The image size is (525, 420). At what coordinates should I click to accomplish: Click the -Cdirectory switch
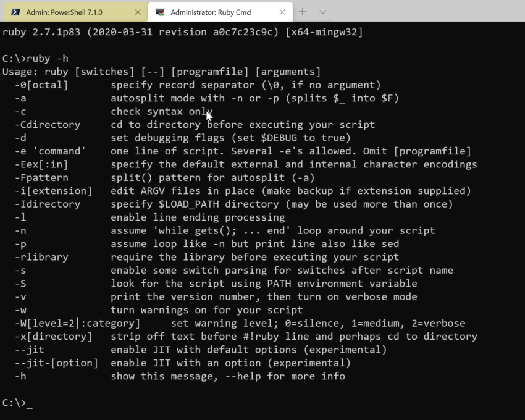(x=48, y=125)
